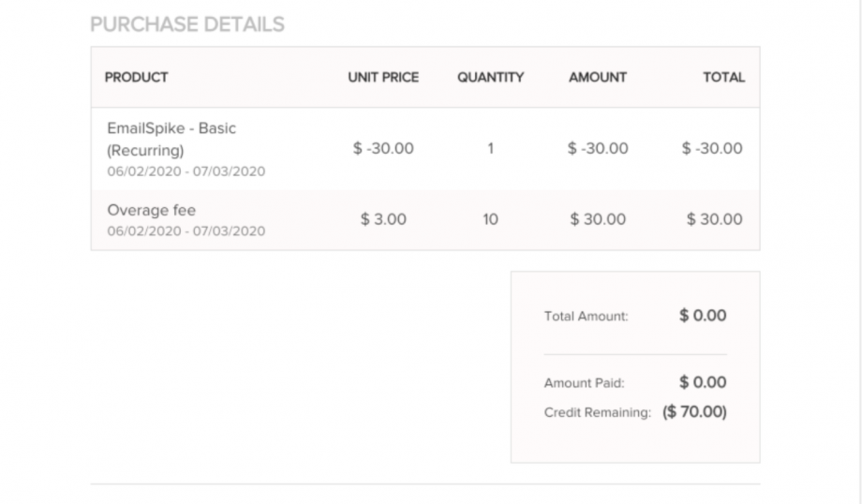Select the EmailSpike - Basic (Recurring) product name

pos(171,139)
